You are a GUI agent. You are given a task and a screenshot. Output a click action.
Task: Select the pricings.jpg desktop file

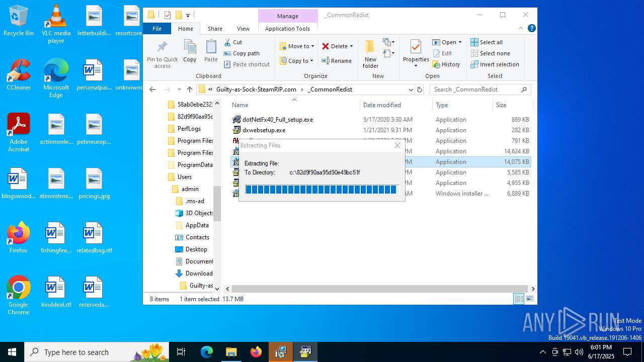click(x=94, y=184)
